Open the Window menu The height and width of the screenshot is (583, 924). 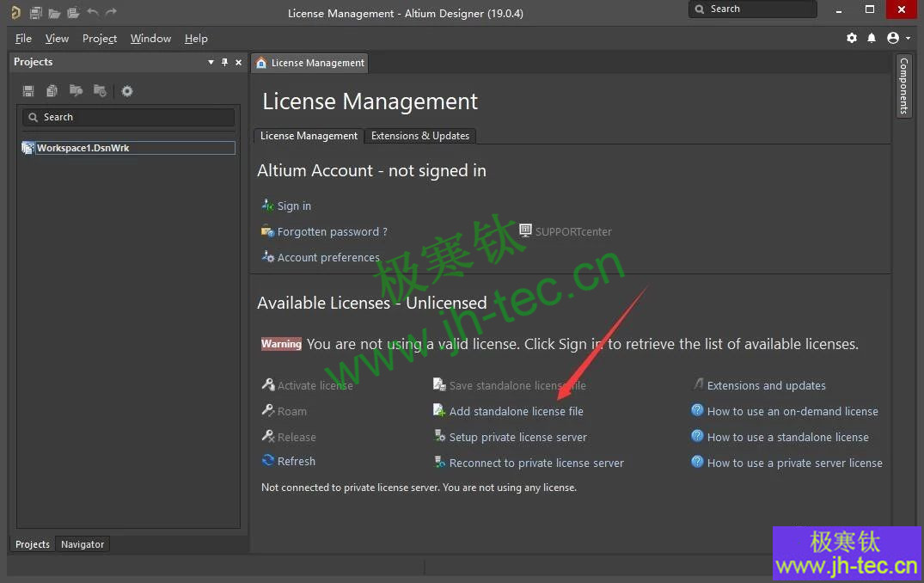[x=151, y=39]
